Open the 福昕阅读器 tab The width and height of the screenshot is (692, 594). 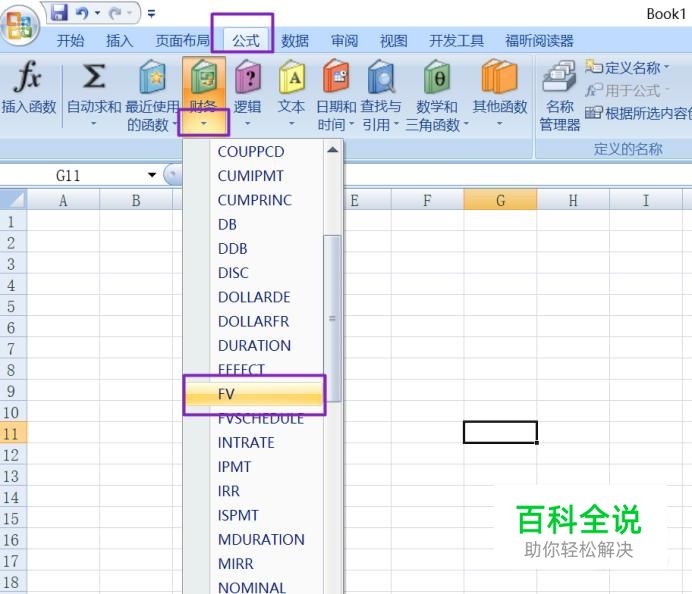pyautogui.click(x=539, y=41)
